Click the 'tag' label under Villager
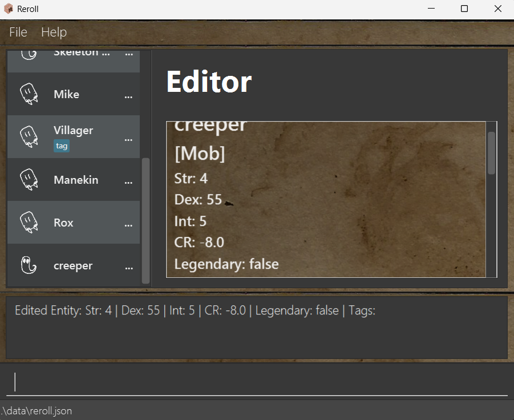Screen dimensions: 514x420 pos(62,146)
